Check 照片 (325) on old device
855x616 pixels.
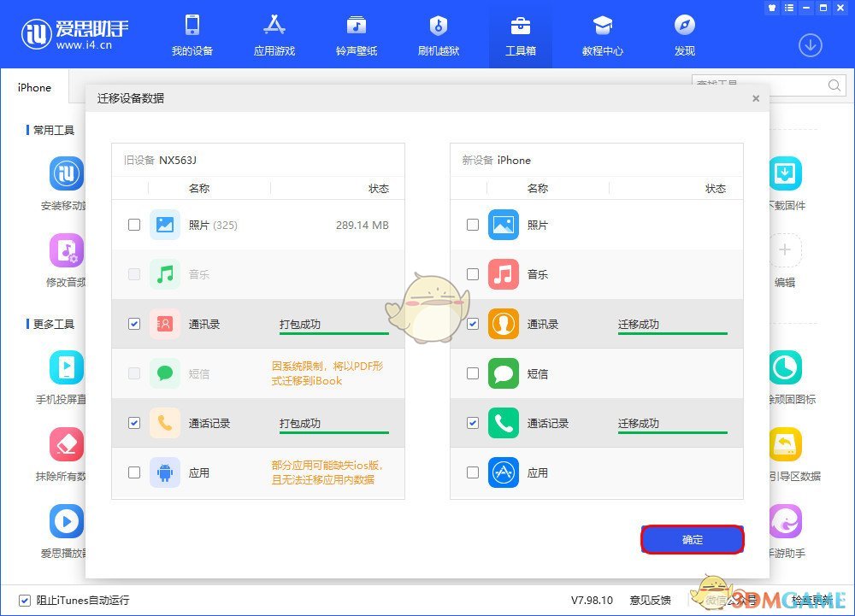(134, 225)
